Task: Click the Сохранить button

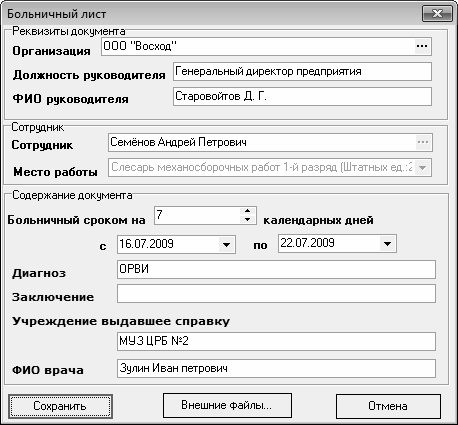Action: pyautogui.click(x=60, y=406)
